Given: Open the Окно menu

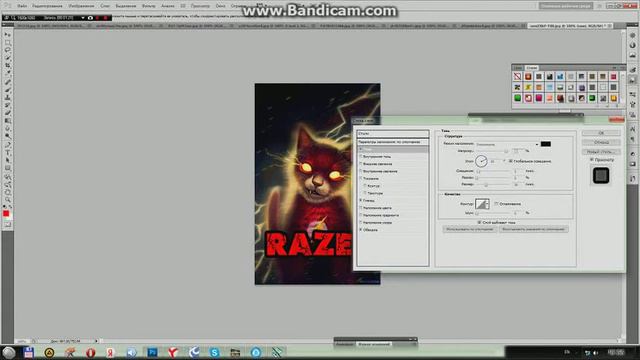Looking at the screenshot, I should pyautogui.click(x=220, y=6).
